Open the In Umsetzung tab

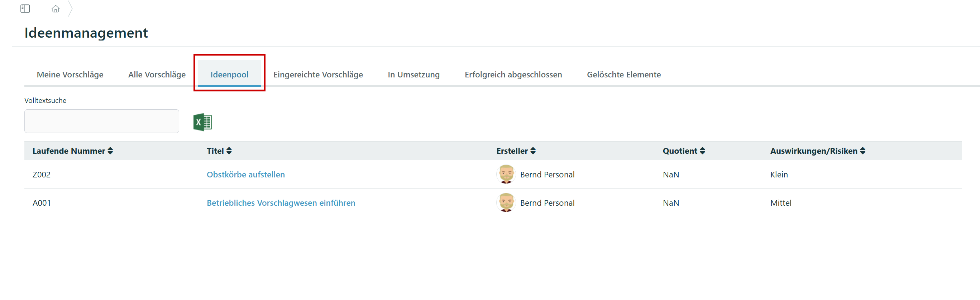(x=413, y=75)
